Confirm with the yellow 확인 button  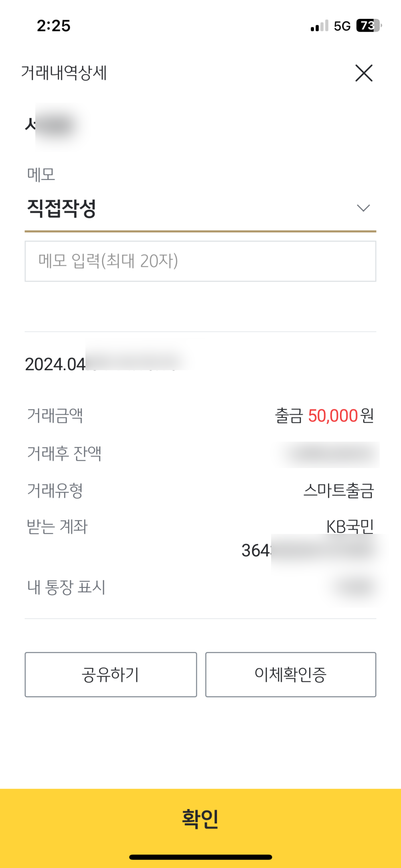(200, 818)
